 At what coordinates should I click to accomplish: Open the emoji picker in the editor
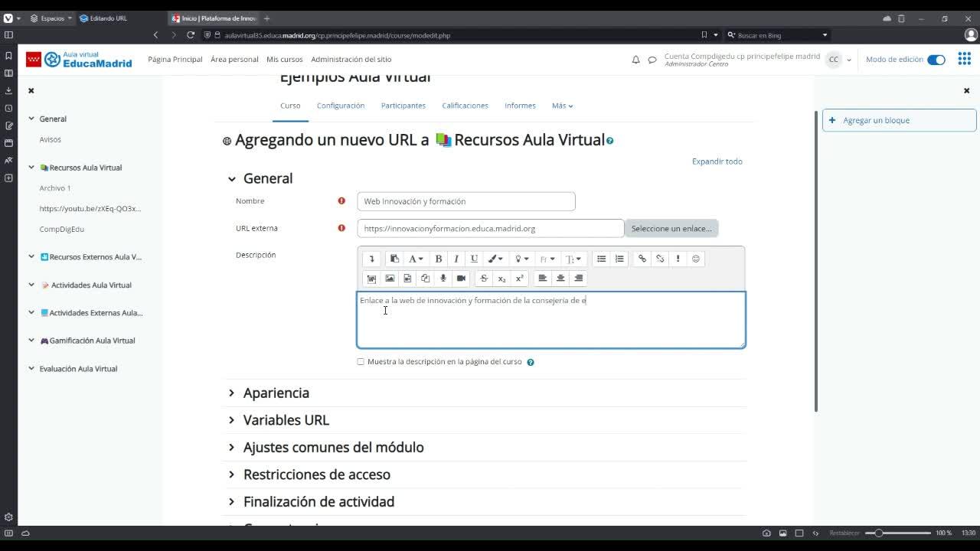(x=696, y=259)
